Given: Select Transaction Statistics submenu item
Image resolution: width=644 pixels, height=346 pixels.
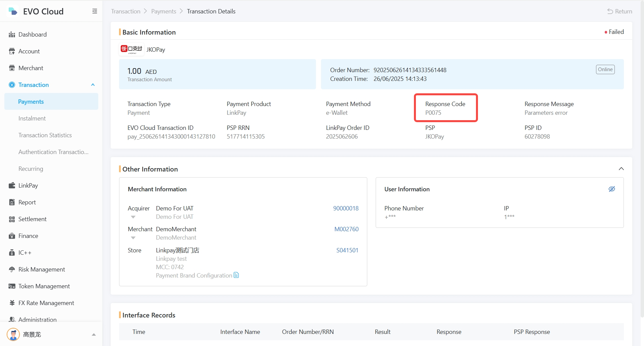Looking at the screenshot, I should pyautogui.click(x=45, y=135).
